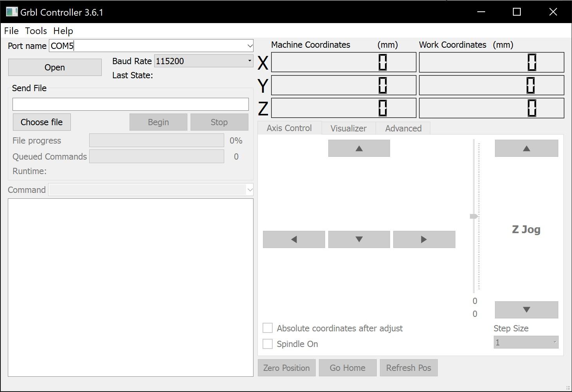This screenshot has height=392, width=572.
Task: Open the File menu
Action: pos(11,31)
